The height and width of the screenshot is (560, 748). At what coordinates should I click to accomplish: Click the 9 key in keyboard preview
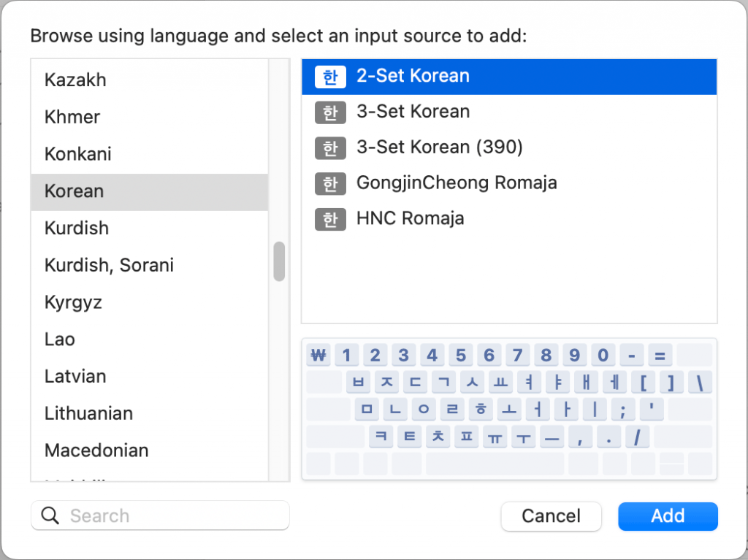[x=574, y=356]
